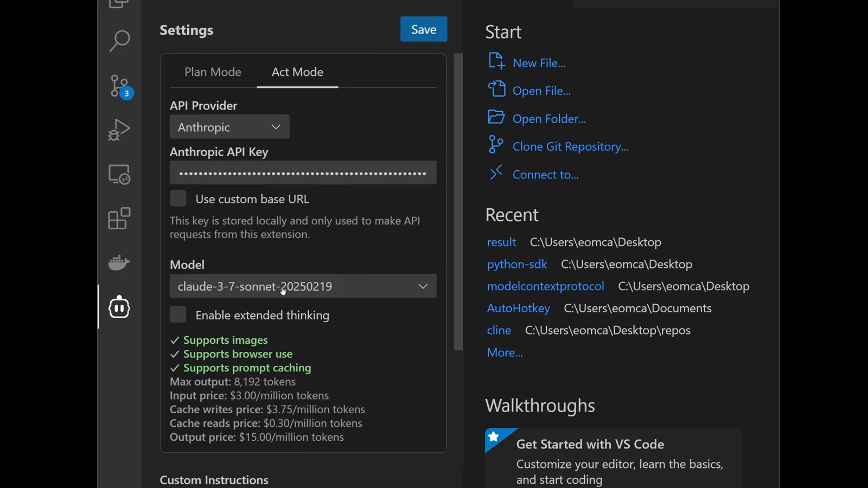Click the Open Folder icon

point(496,117)
